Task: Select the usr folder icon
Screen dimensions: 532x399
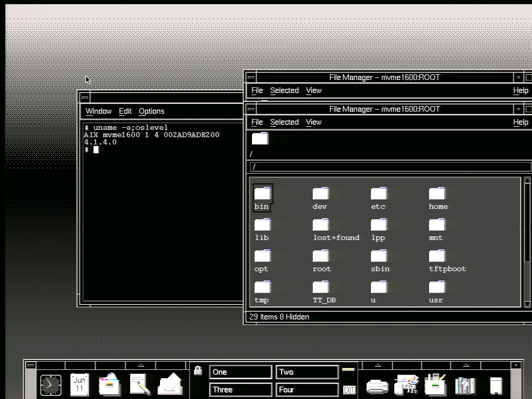Action: 437,287
